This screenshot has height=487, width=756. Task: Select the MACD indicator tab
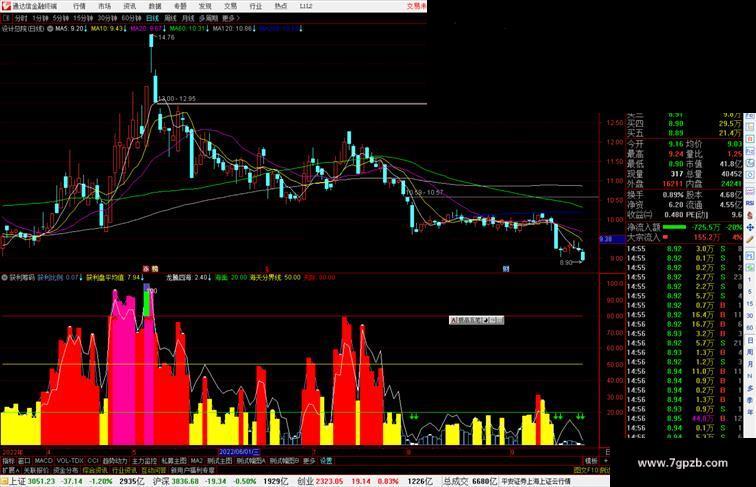43,461
